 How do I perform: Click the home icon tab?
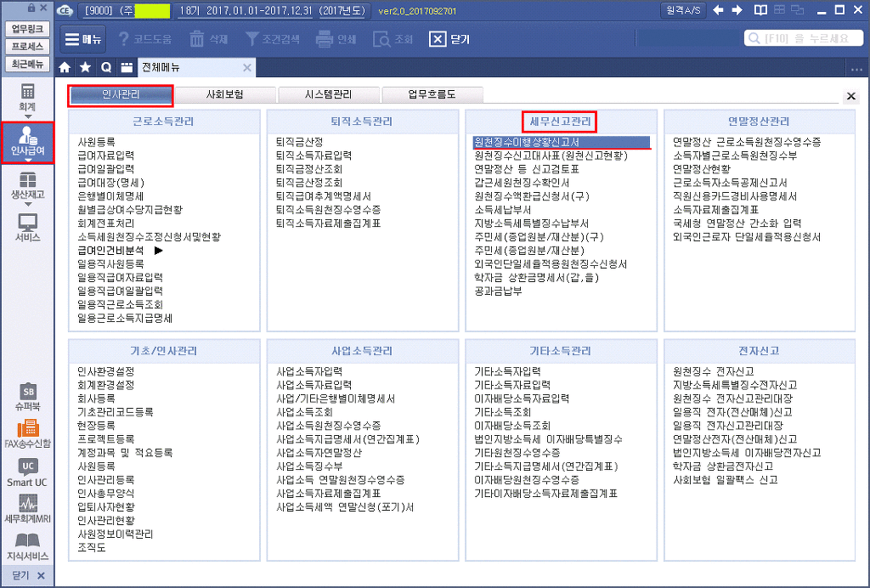click(x=65, y=68)
